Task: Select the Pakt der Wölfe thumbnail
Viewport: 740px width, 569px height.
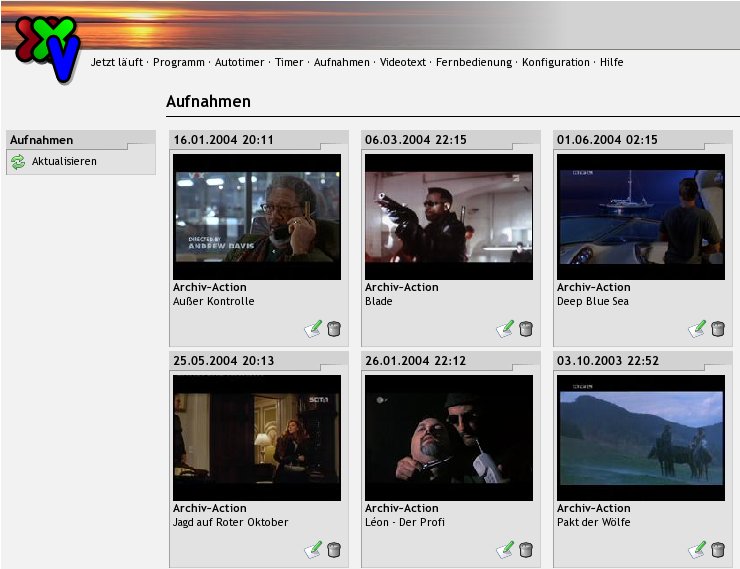Action: click(x=641, y=437)
